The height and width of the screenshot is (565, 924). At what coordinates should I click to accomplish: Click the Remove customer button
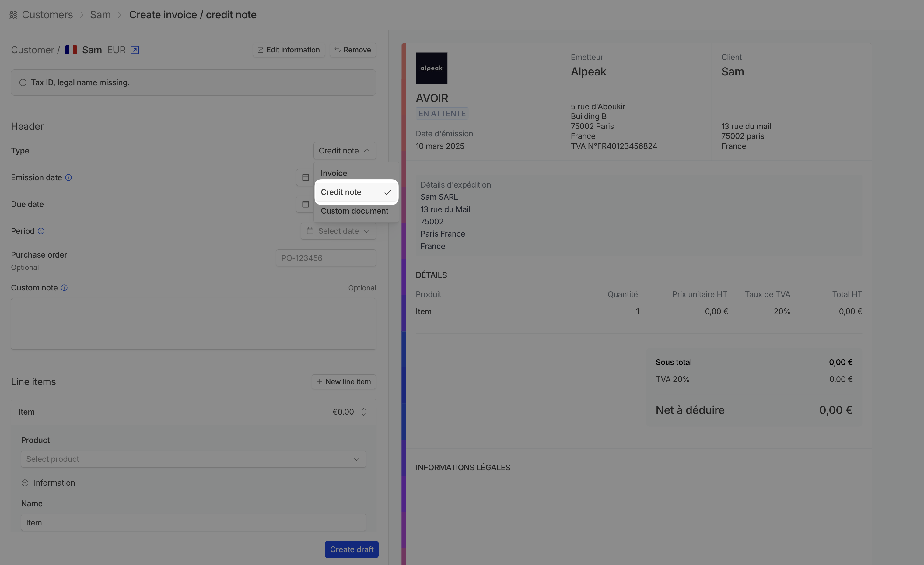[352, 50]
